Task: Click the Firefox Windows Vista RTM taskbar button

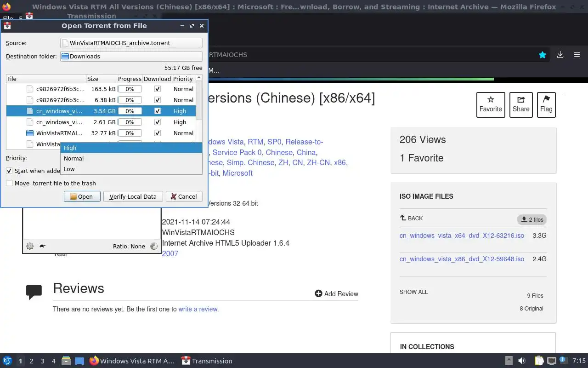Action: coord(132,361)
